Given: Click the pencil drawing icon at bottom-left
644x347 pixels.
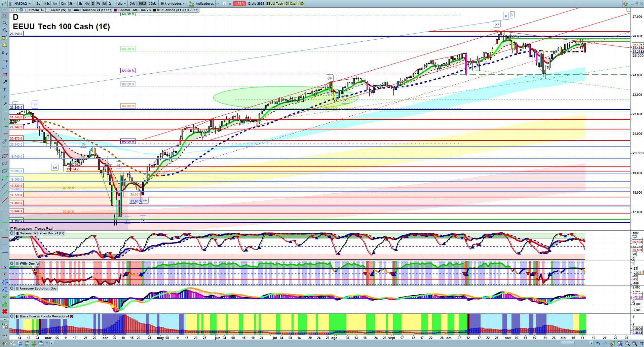Looking at the screenshot, I should [x=5, y=343].
